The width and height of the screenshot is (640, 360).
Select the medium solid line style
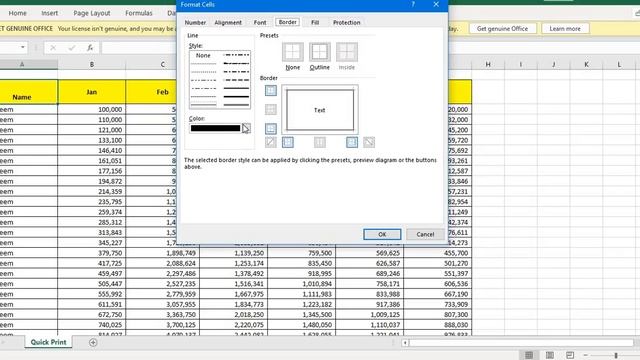(x=236, y=89)
